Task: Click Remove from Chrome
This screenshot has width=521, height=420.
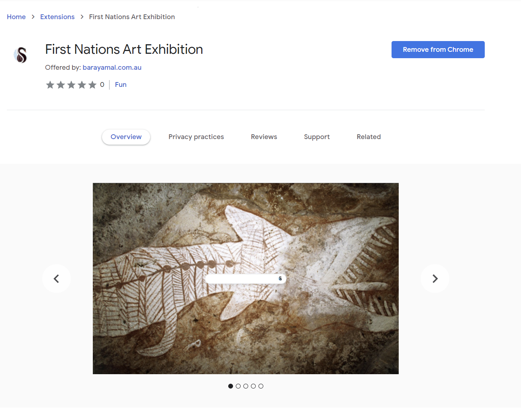Action: 438,49
